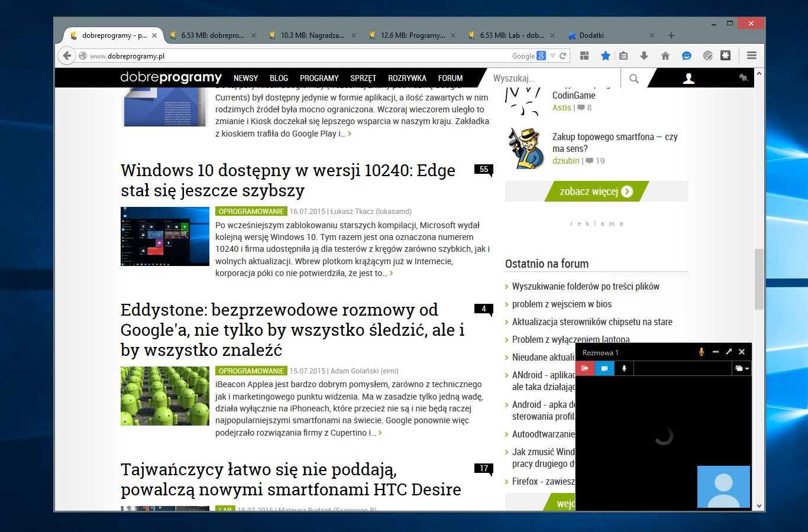
Task: Go to the Firefox home page icon
Action: pos(665,56)
